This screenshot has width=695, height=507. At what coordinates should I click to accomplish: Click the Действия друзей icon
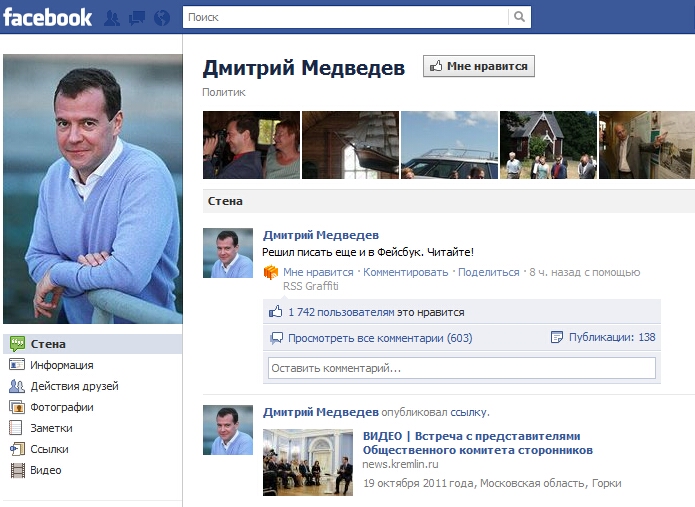pos(17,386)
